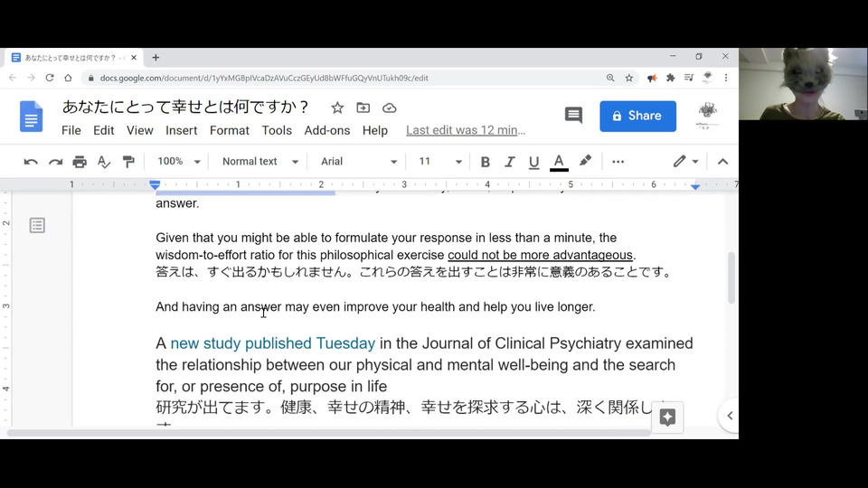Open the Arial font dropdown
The width and height of the screenshot is (868, 488).
[359, 162]
